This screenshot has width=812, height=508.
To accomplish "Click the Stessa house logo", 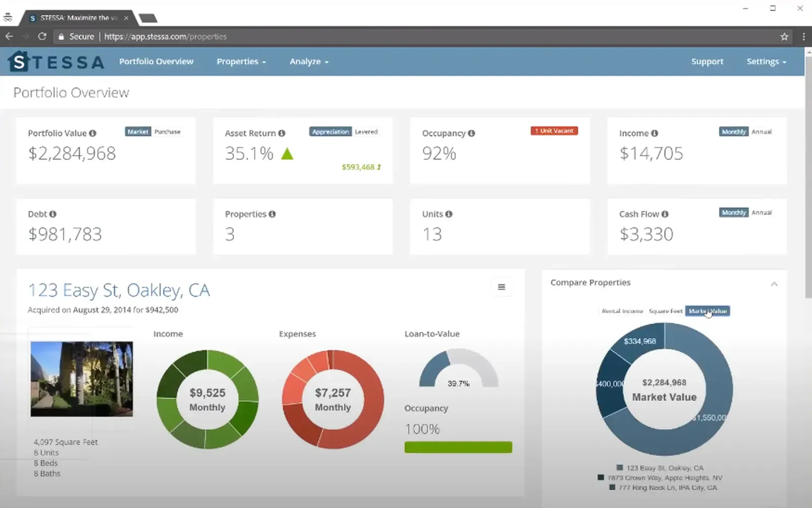I will point(19,61).
